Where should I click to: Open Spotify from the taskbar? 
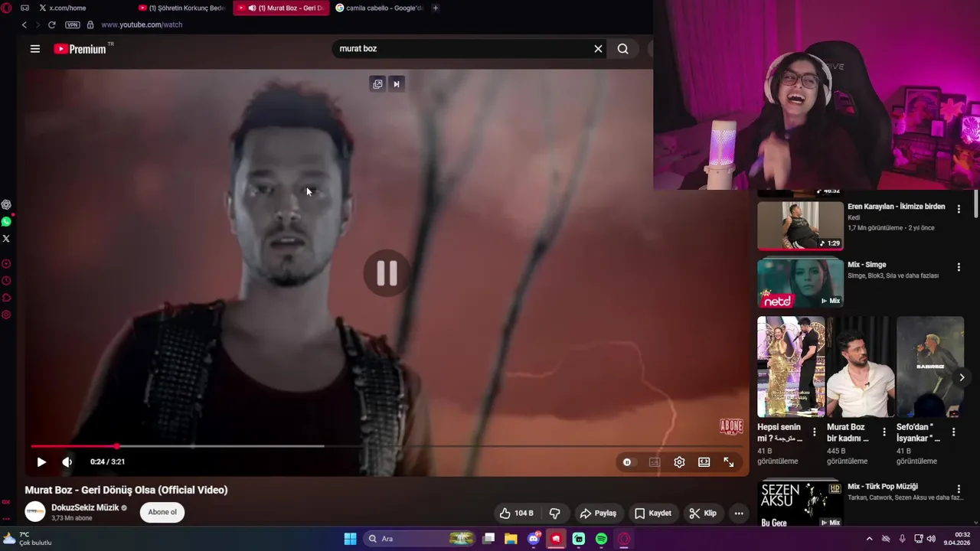(x=601, y=539)
